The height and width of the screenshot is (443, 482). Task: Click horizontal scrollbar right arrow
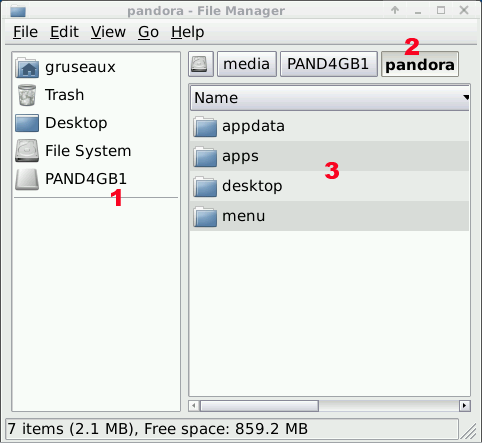465,406
